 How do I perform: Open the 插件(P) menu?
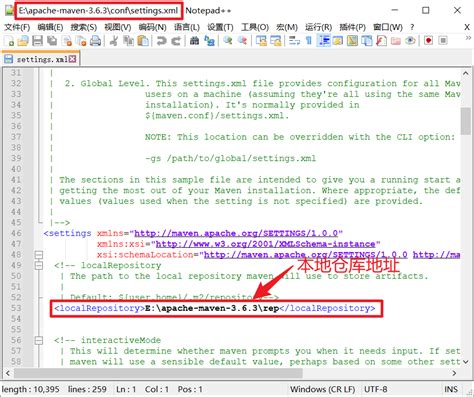coord(352,27)
